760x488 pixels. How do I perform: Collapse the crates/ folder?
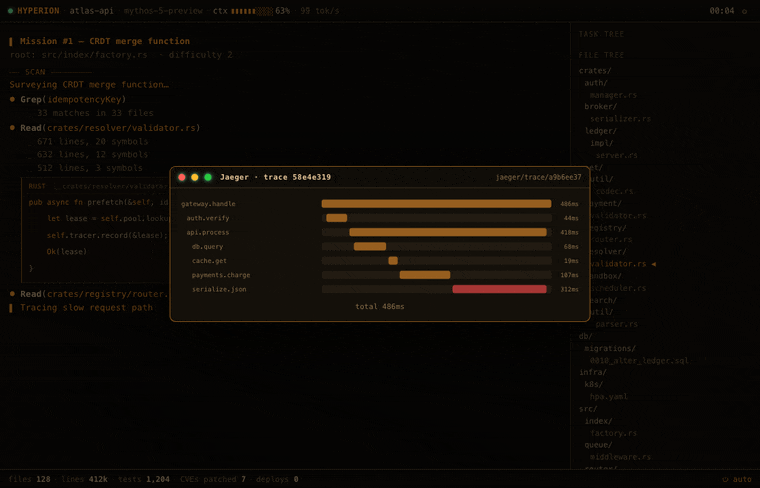point(595,71)
